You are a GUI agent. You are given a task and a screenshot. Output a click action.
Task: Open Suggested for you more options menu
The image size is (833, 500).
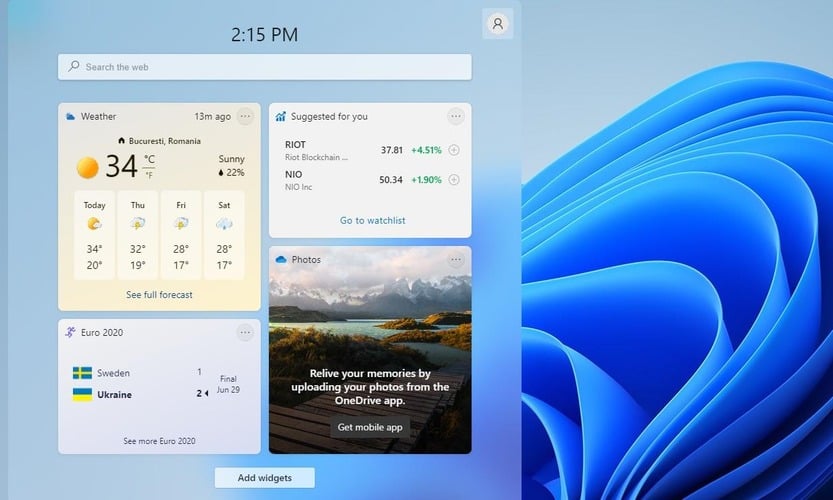tap(456, 116)
